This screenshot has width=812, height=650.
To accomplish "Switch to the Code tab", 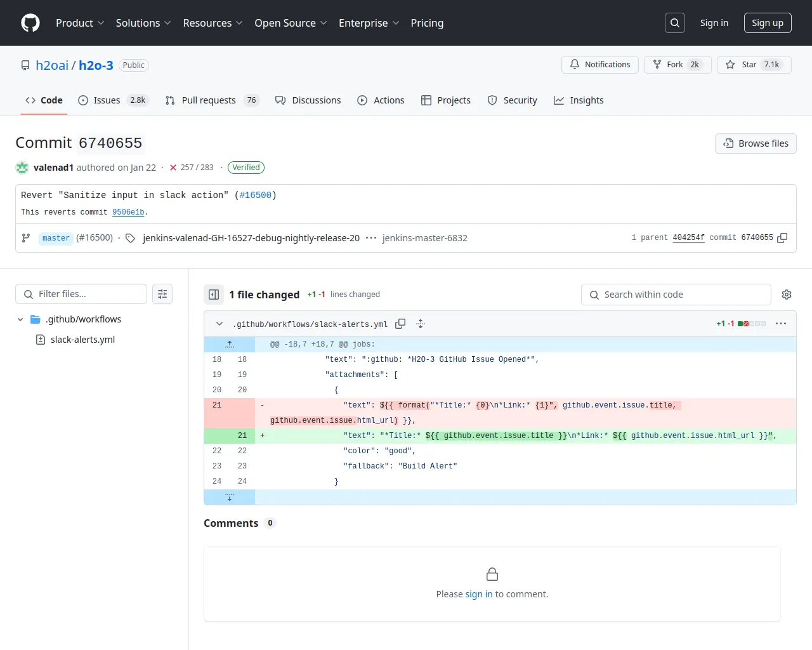I will click(x=44, y=100).
